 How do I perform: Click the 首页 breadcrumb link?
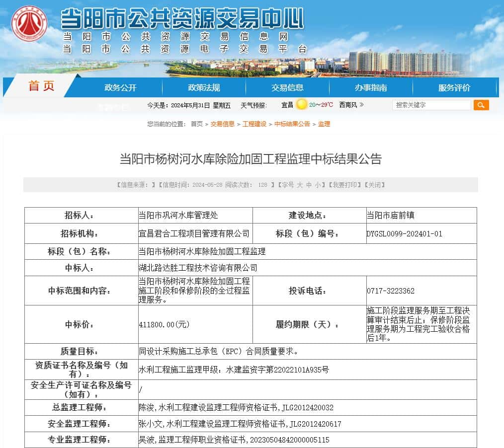[x=197, y=124]
